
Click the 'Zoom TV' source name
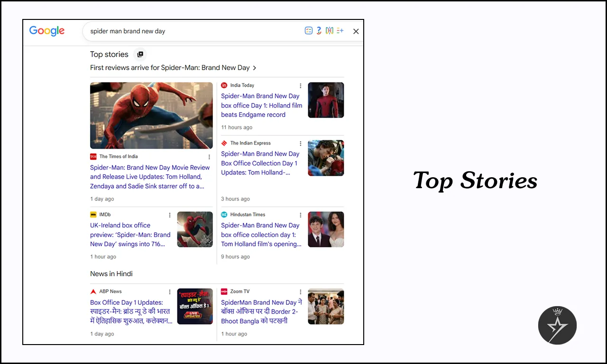click(240, 291)
